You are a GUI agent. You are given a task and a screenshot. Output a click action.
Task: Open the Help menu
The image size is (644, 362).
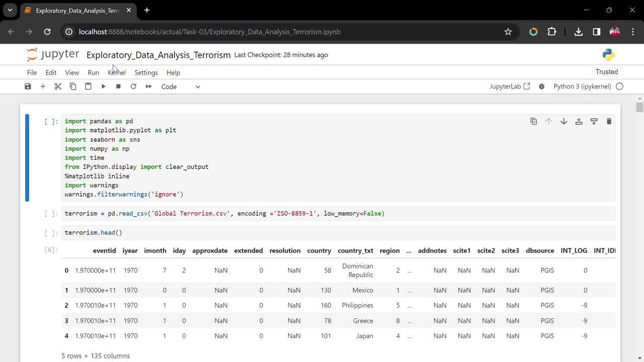click(173, 72)
